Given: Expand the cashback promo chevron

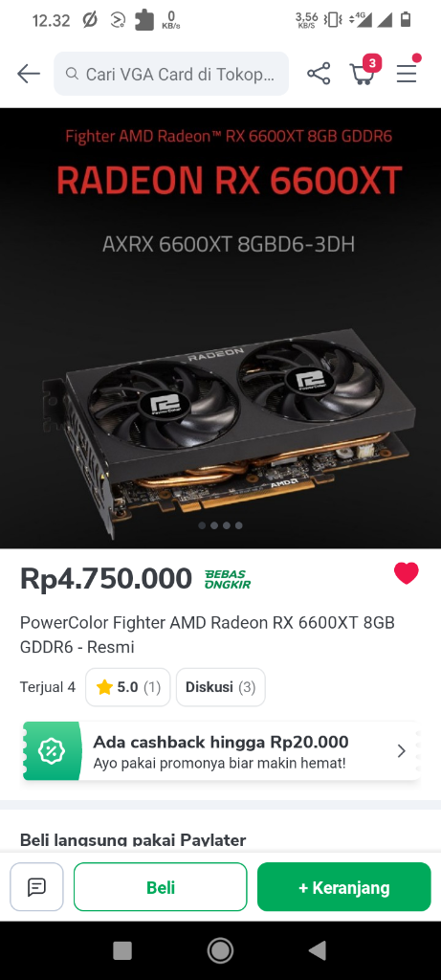Looking at the screenshot, I should [x=402, y=750].
